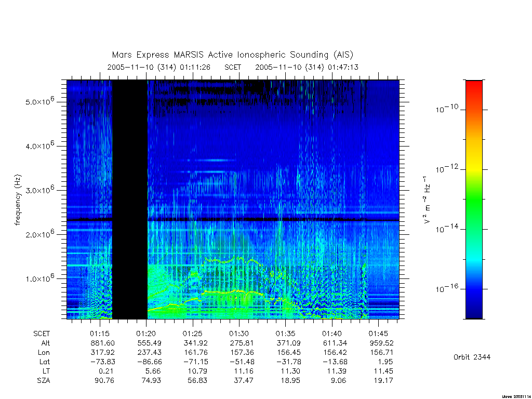Image resolution: width=532 pixels, height=399 pixels.
Task: Click SCET time value 01:20
Action: [146, 334]
